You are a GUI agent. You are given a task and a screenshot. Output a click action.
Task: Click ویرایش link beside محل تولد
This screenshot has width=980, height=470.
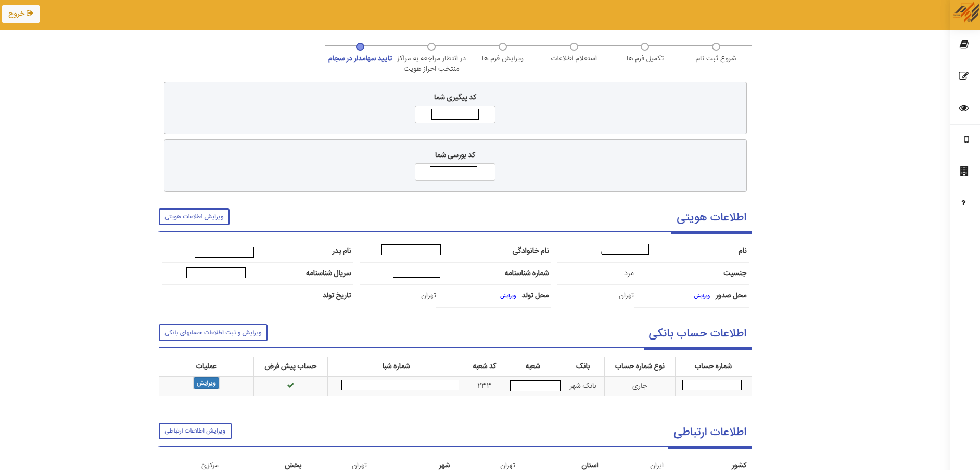(508, 296)
